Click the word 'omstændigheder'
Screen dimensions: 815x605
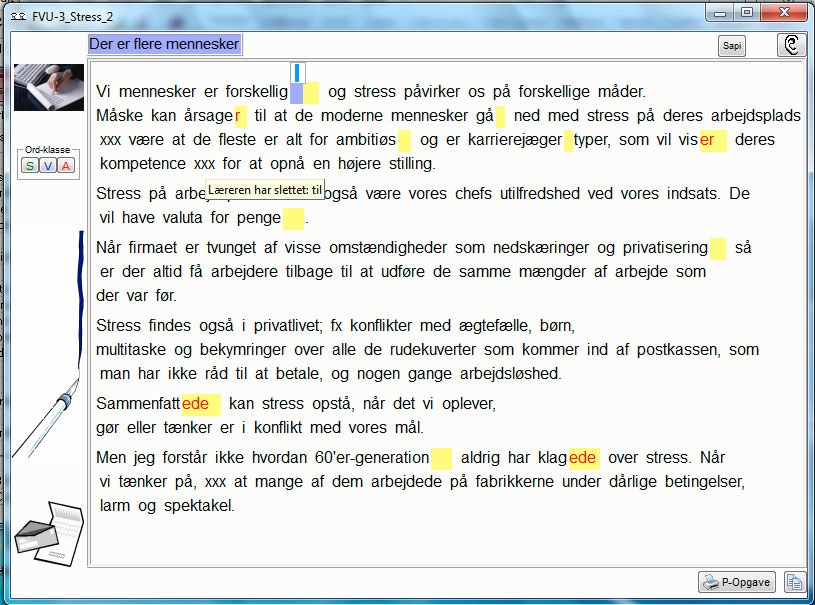pyautogui.click(x=388, y=248)
